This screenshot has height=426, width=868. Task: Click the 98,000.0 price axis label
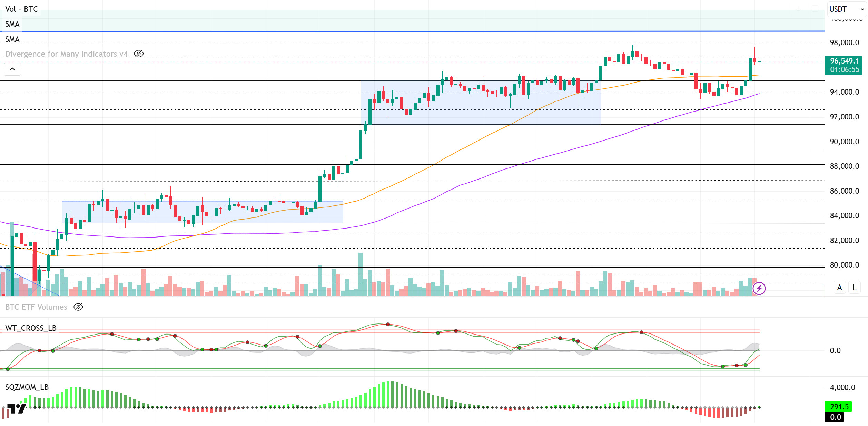[845, 43]
